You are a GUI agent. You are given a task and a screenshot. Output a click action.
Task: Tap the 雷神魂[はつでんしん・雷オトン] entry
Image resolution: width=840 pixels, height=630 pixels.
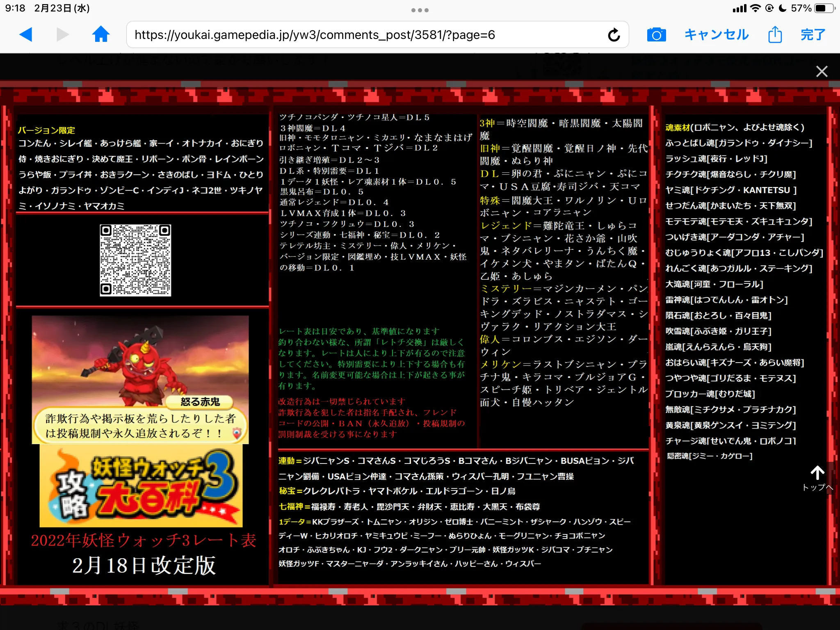point(726,300)
